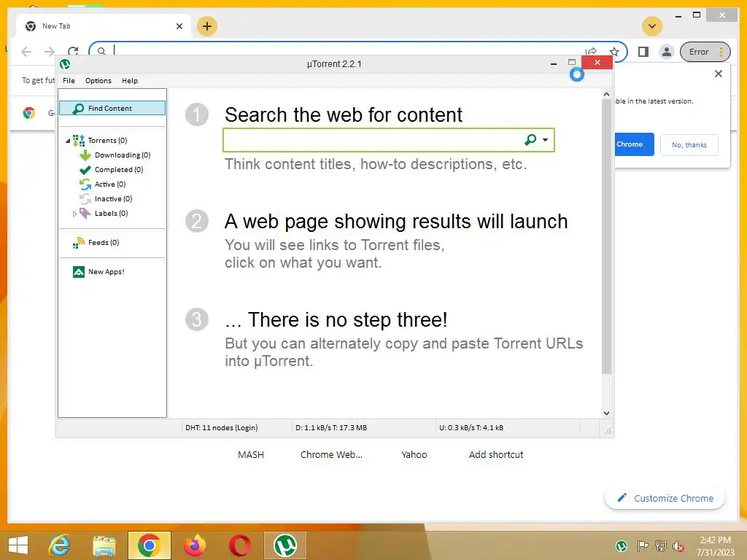Click the µTorrent system tray icon
The width and height of the screenshot is (747, 560).
622,545
